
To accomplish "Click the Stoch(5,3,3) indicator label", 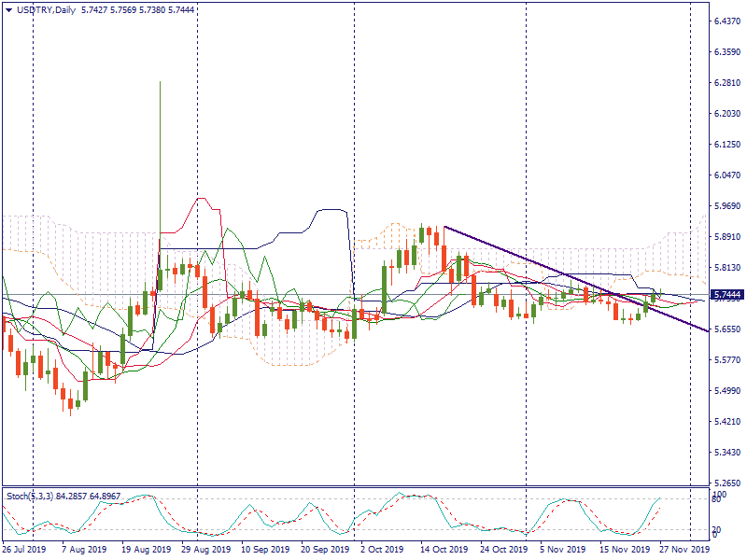I will [x=30, y=495].
